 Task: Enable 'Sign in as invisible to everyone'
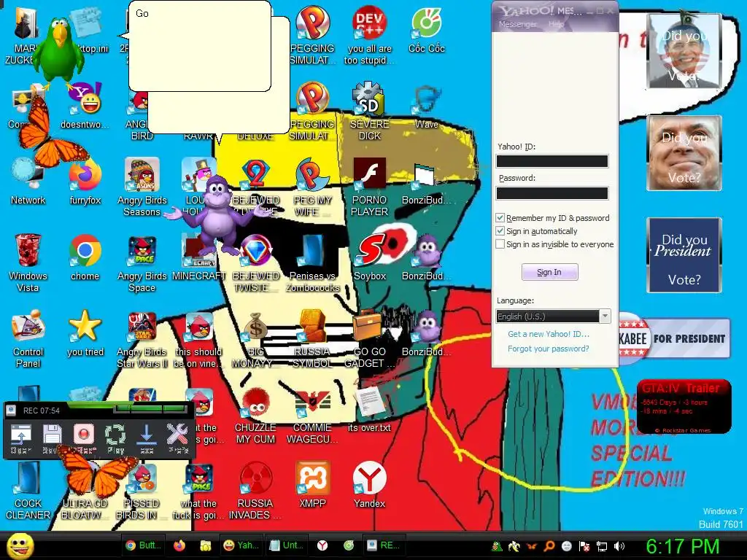tap(500, 244)
